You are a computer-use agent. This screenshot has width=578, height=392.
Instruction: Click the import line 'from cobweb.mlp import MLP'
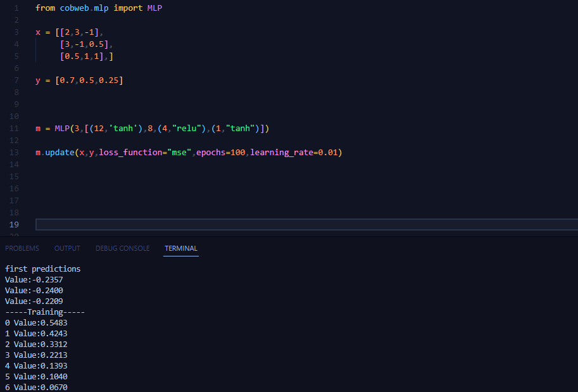(x=99, y=8)
